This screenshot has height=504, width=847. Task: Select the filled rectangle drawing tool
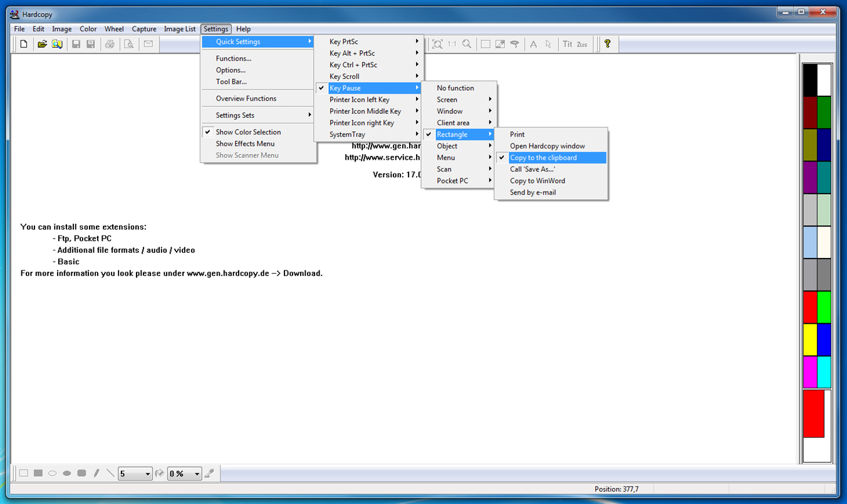click(38, 473)
